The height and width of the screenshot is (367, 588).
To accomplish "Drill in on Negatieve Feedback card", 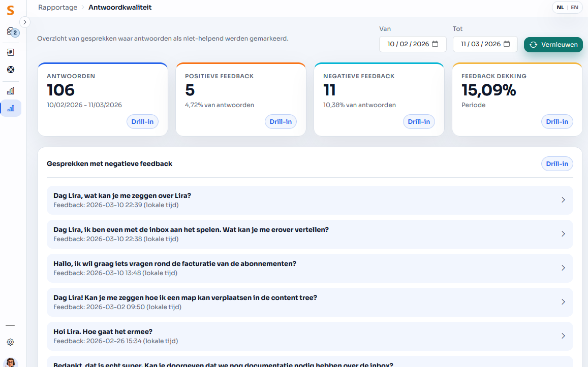I will pyautogui.click(x=419, y=121).
